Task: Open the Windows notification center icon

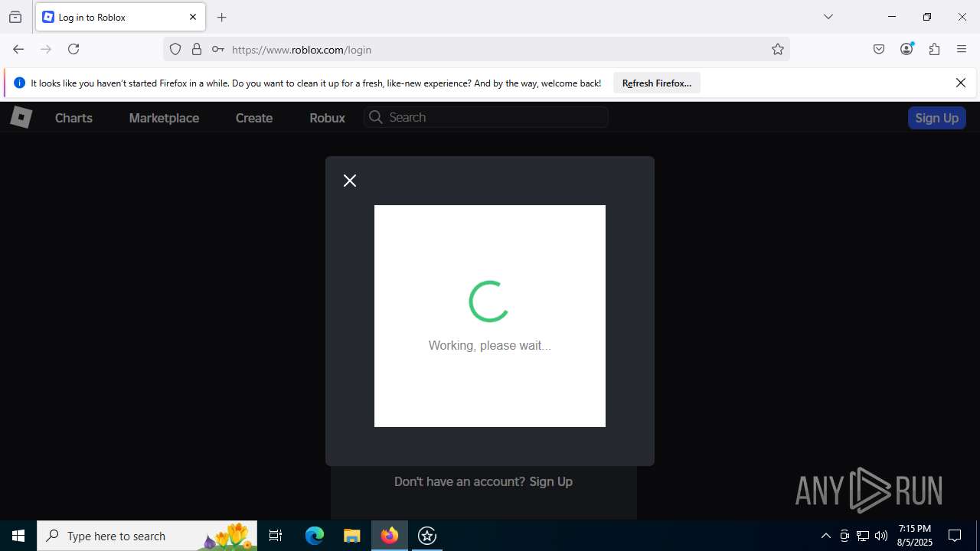Action: [955, 536]
